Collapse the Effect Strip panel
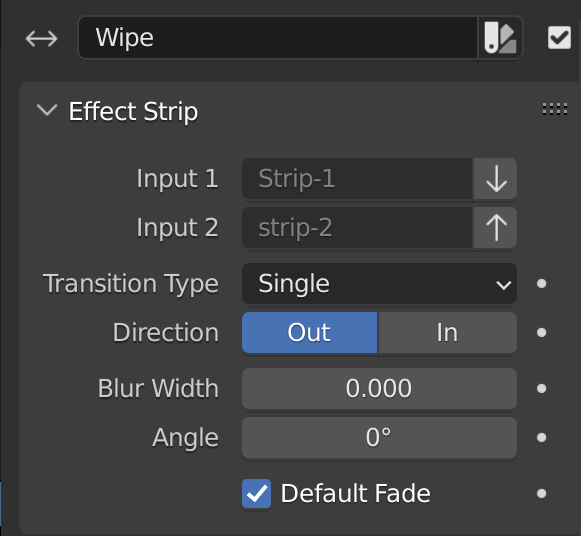The image size is (581, 536). 47,110
